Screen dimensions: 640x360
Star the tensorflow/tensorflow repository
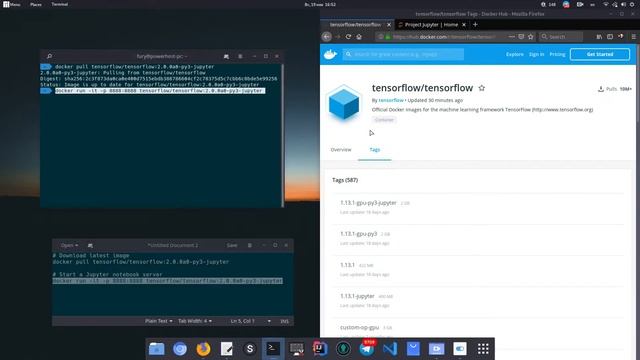pyautogui.click(x=482, y=88)
